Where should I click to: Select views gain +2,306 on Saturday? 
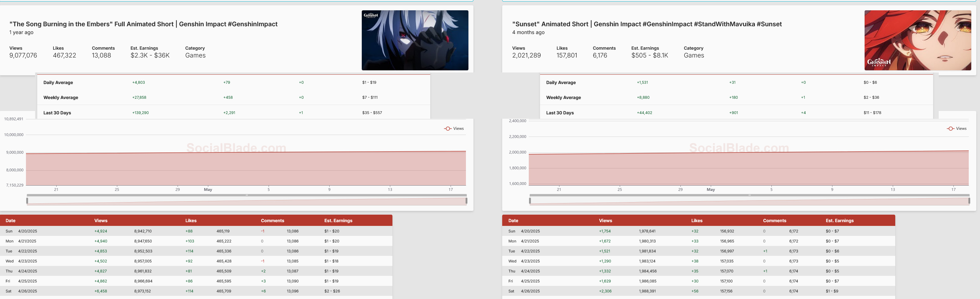(605, 291)
